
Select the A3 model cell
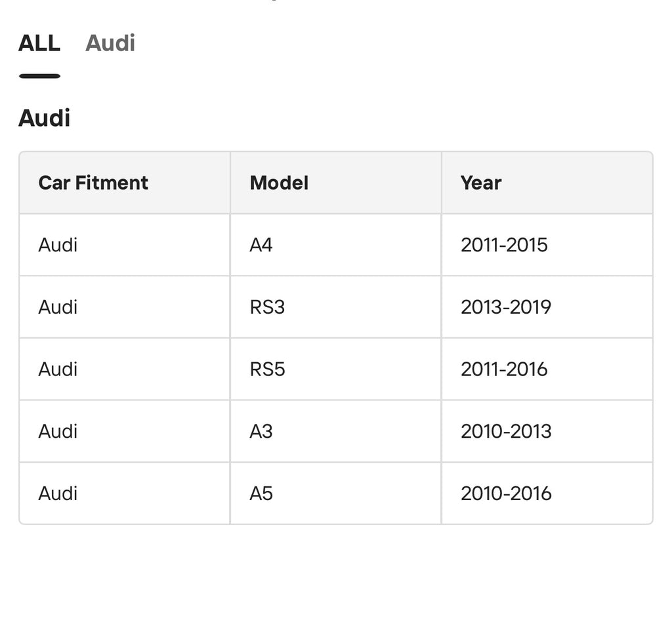[x=260, y=431]
